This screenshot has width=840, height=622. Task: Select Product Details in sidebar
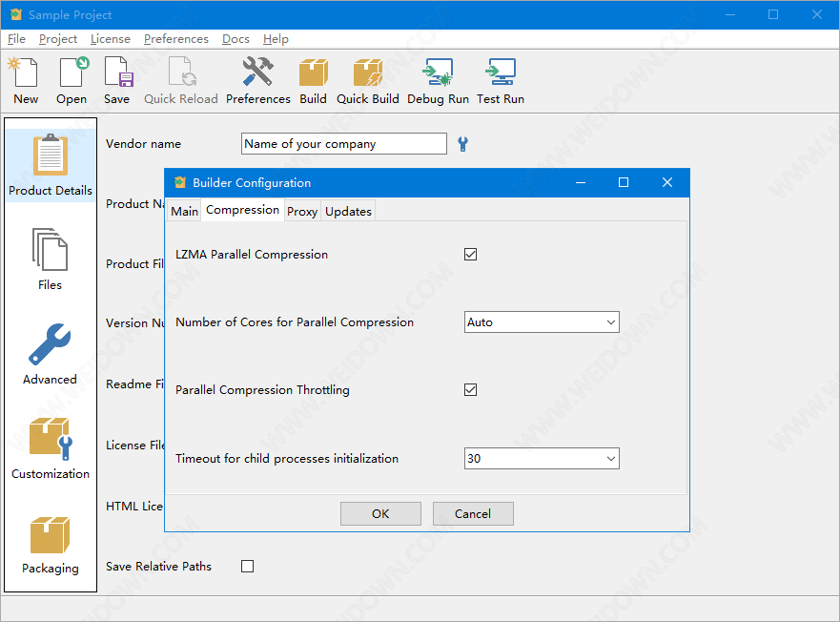point(51,165)
